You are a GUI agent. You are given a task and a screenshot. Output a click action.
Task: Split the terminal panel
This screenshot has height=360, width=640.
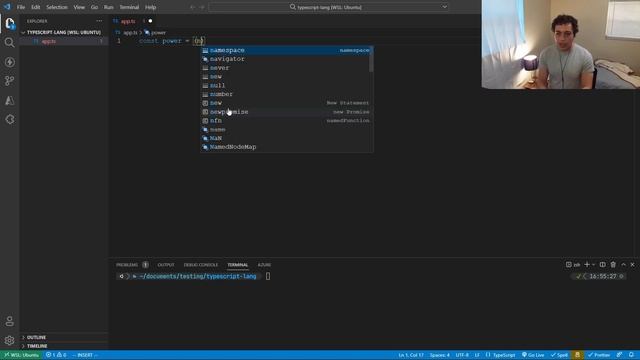[602, 265]
